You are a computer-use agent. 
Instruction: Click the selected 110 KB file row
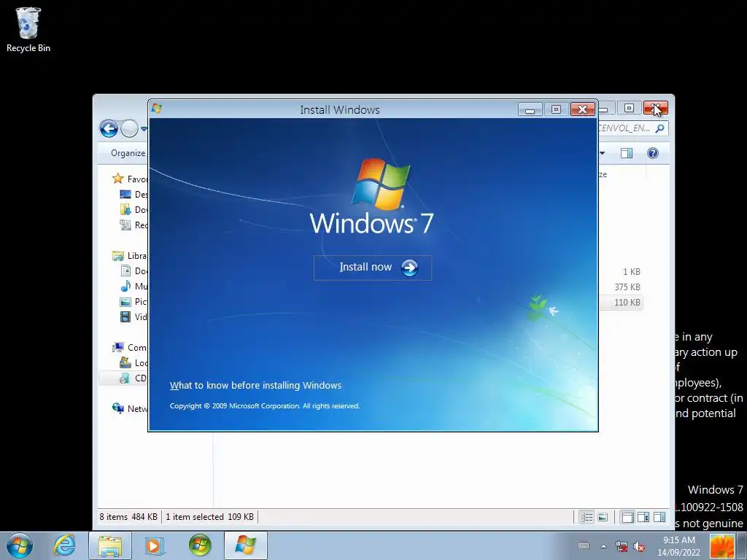[622, 303]
